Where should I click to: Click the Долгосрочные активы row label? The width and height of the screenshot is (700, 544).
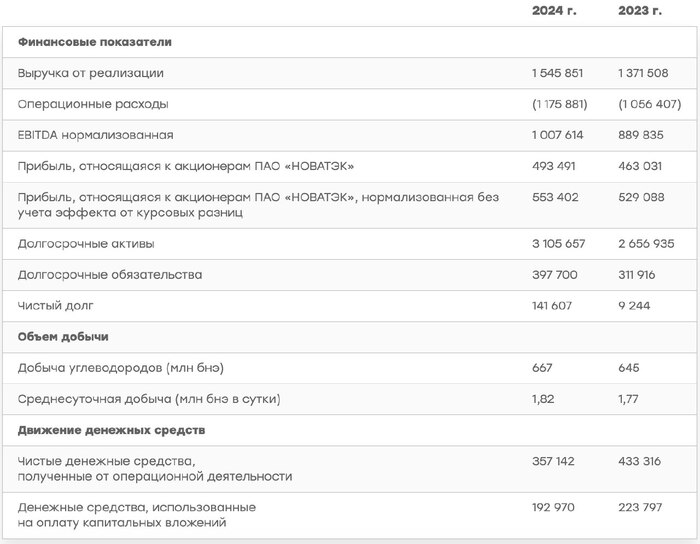tap(86, 243)
